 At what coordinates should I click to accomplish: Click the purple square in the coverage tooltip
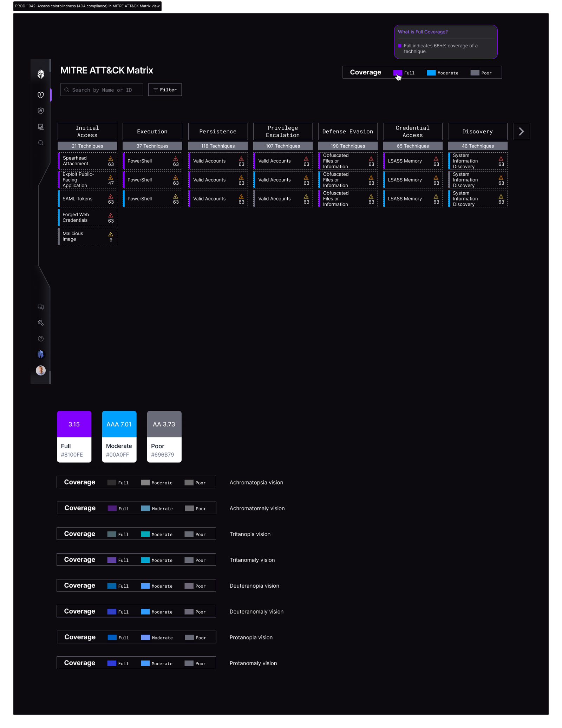pyautogui.click(x=400, y=46)
